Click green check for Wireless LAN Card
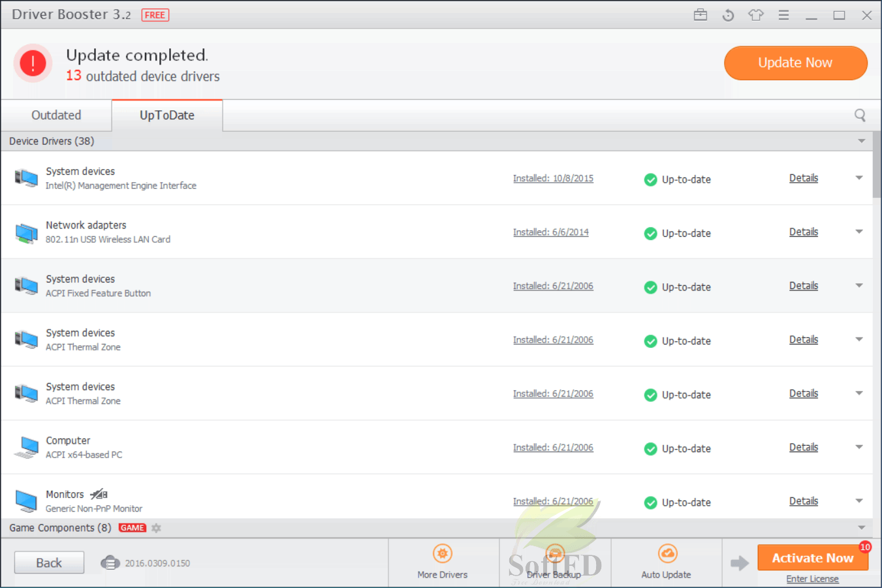The width and height of the screenshot is (882, 588). click(x=650, y=234)
